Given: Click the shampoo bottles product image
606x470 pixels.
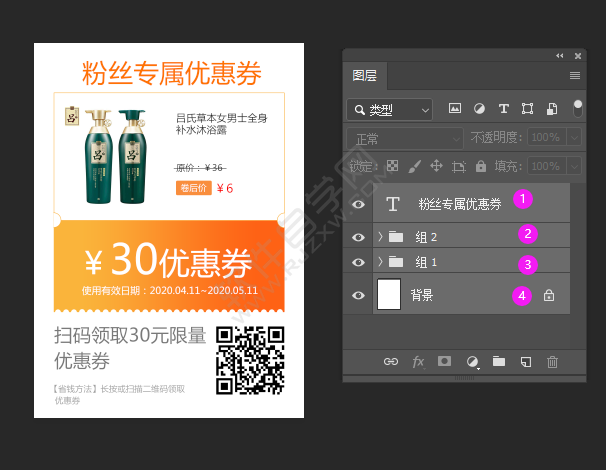Looking at the screenshot, I should tap(116, 156).
